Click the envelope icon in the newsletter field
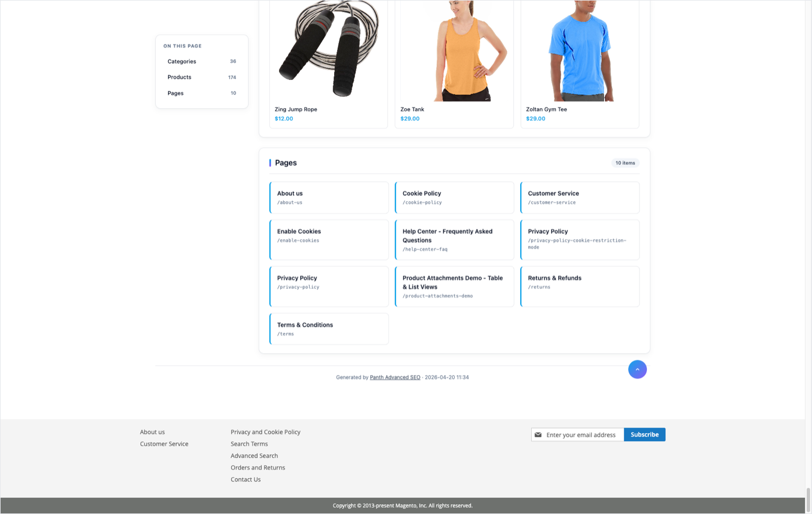 (x=538, y=434)
